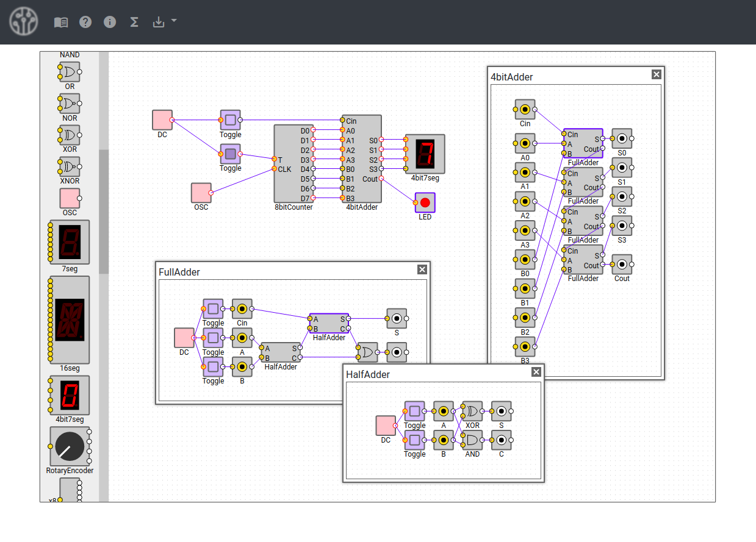756x542 pixels.
Task: Open the book documentation icon
Action: [x=61, y=23]
